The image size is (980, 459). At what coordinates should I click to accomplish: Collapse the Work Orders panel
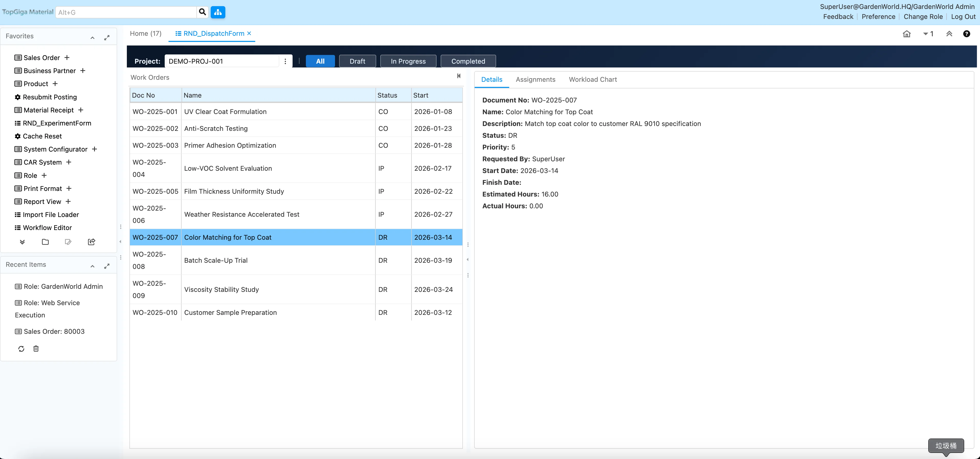tap(459, 76)
